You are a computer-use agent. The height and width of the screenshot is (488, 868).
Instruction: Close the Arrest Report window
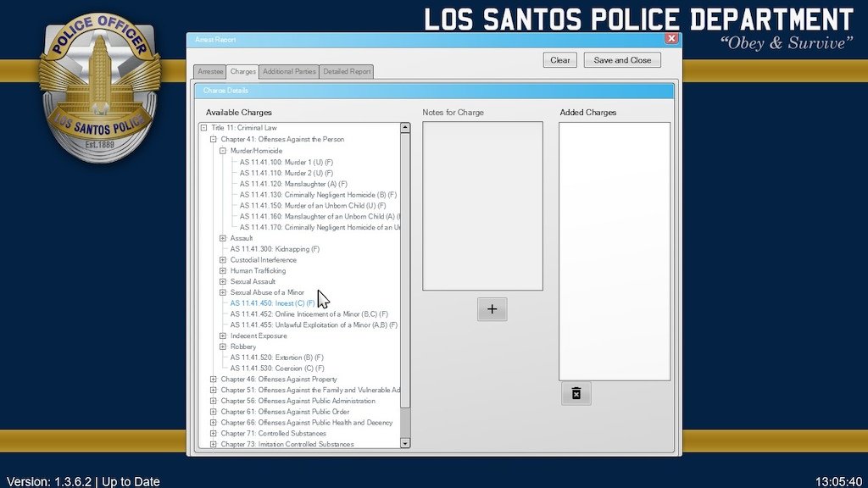pyautogui.click(x=671, y=39)
